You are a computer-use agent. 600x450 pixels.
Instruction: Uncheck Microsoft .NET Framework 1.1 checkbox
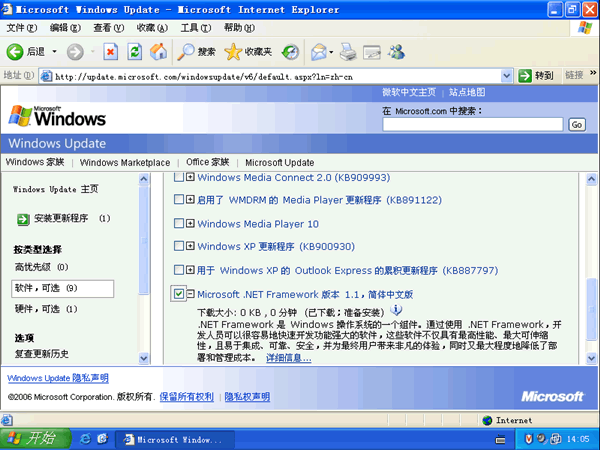point(179,293)
